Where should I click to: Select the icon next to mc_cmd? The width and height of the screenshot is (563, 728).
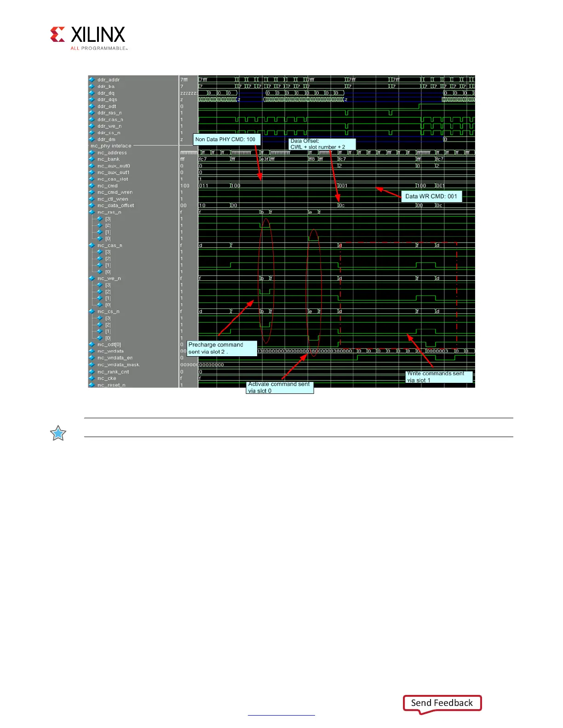(92, 186)
